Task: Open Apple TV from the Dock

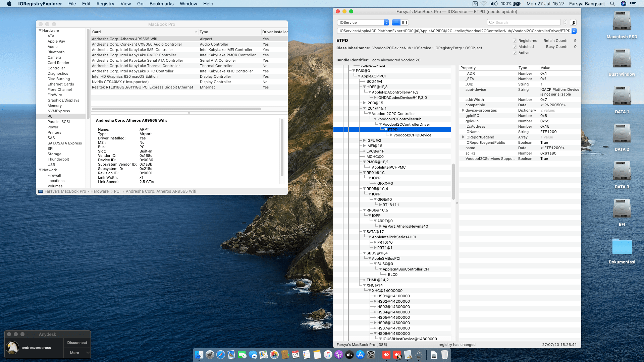Action: coord(350,354)
